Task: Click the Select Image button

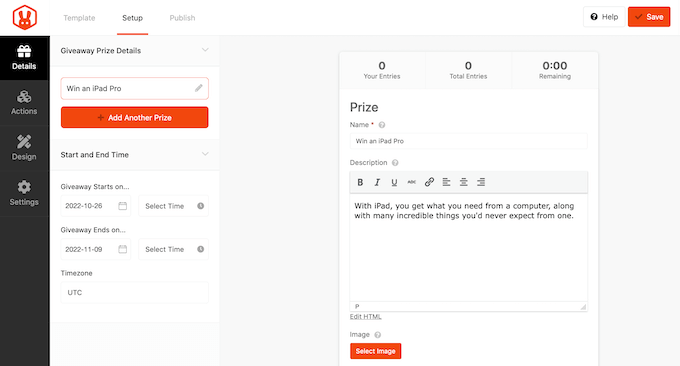Action: coord(376,351)
